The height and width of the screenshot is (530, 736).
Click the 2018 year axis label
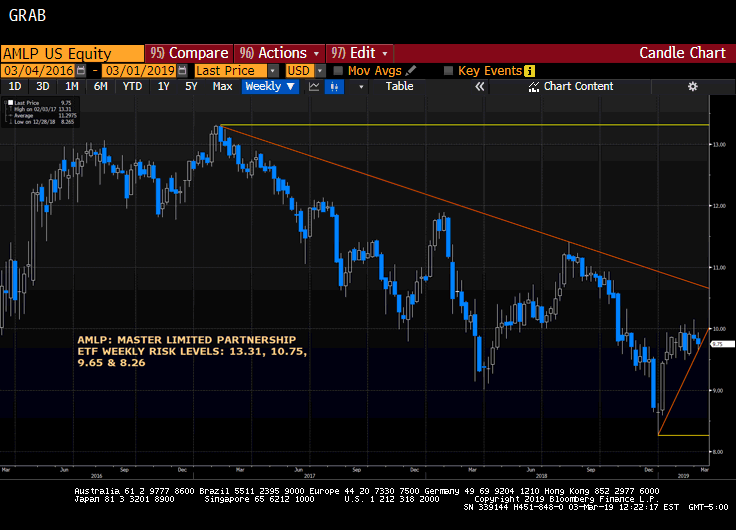click(541, 476)
